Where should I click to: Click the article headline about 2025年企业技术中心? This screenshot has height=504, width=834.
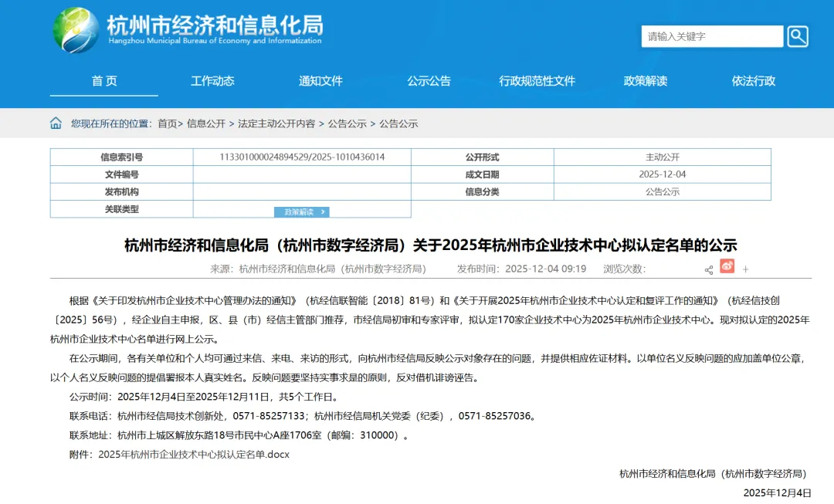431,245
